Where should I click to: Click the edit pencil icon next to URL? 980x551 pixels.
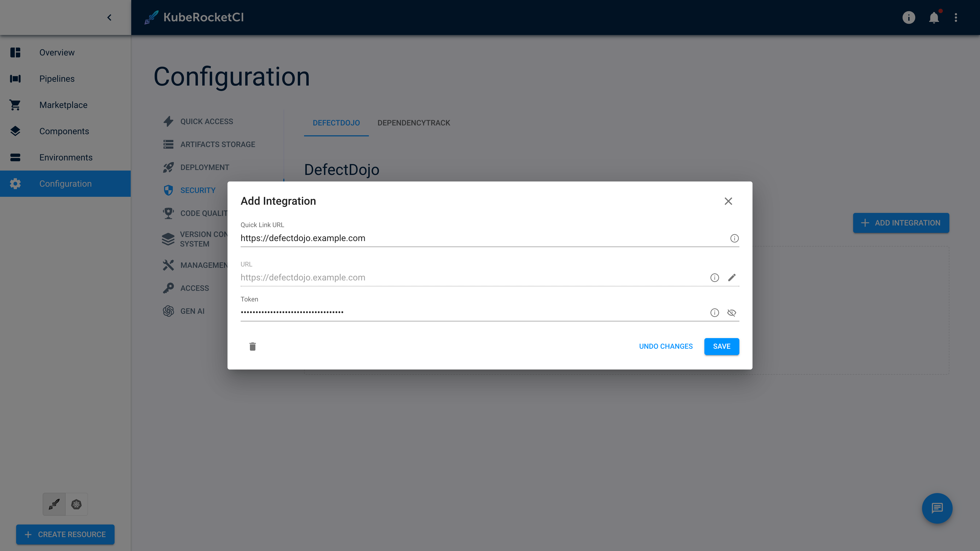point(732,277)
